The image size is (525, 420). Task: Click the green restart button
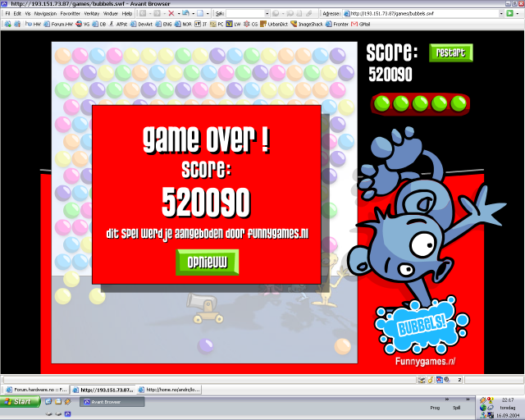pos(450,52)
